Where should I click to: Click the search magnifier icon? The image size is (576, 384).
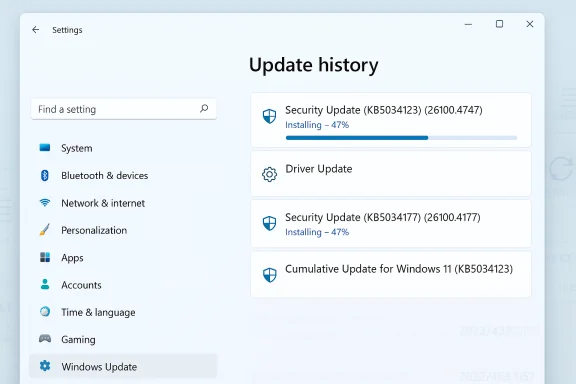pyautogui.click(x=204, y=108)
